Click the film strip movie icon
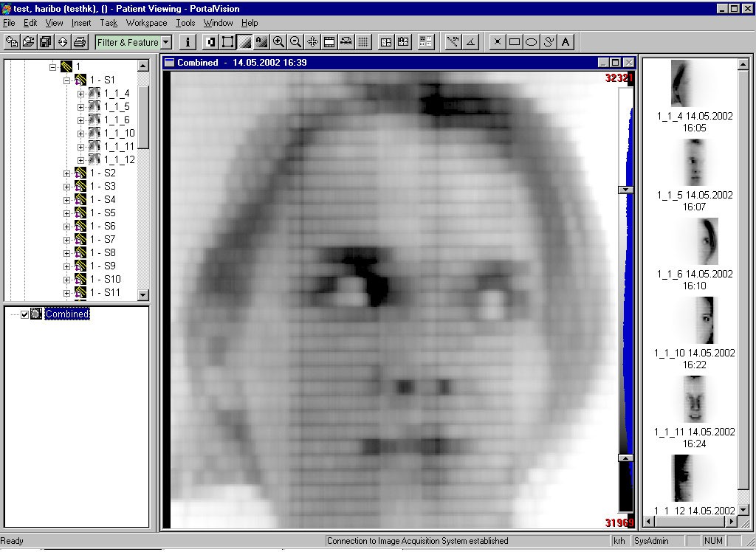This screenshot has width=756, height=552. 329,42
